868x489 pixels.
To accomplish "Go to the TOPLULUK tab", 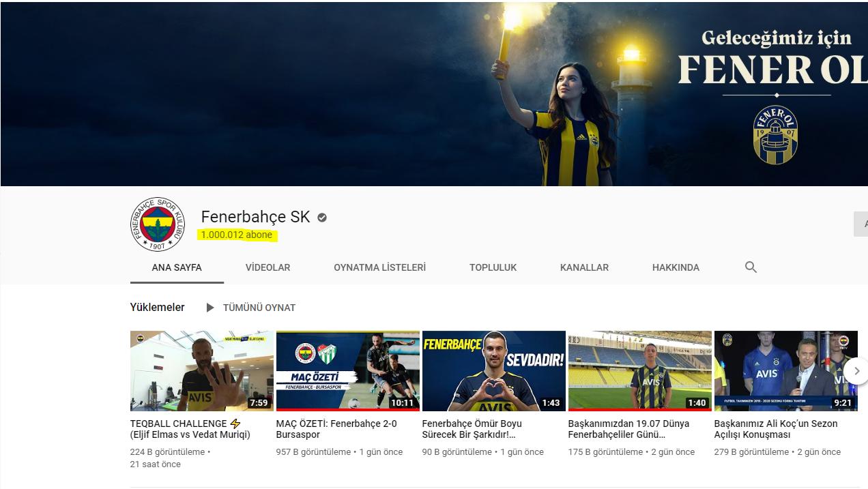I will [493, 267].
